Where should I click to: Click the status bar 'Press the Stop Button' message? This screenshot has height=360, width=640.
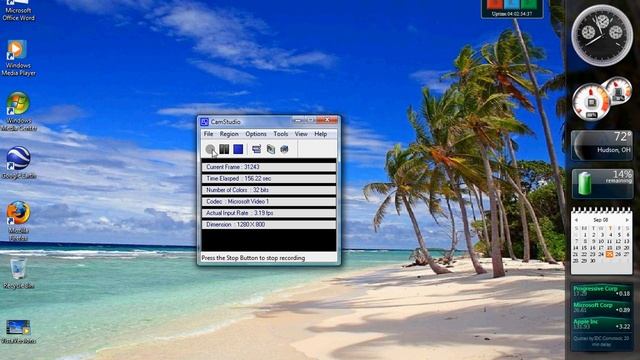253,258
